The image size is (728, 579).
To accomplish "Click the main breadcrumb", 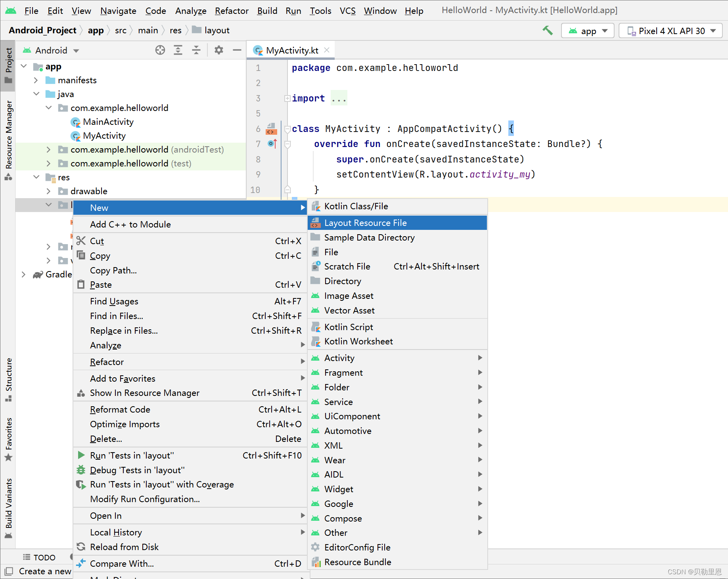I will click(x=148, y=30).
